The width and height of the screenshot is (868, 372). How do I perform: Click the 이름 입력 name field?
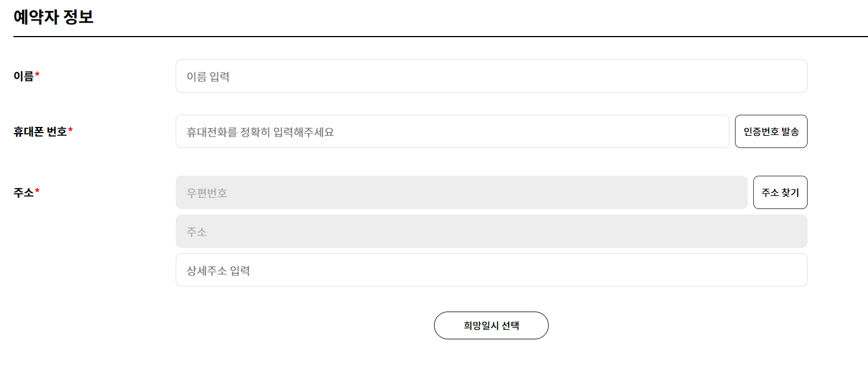tap(491, 76)
